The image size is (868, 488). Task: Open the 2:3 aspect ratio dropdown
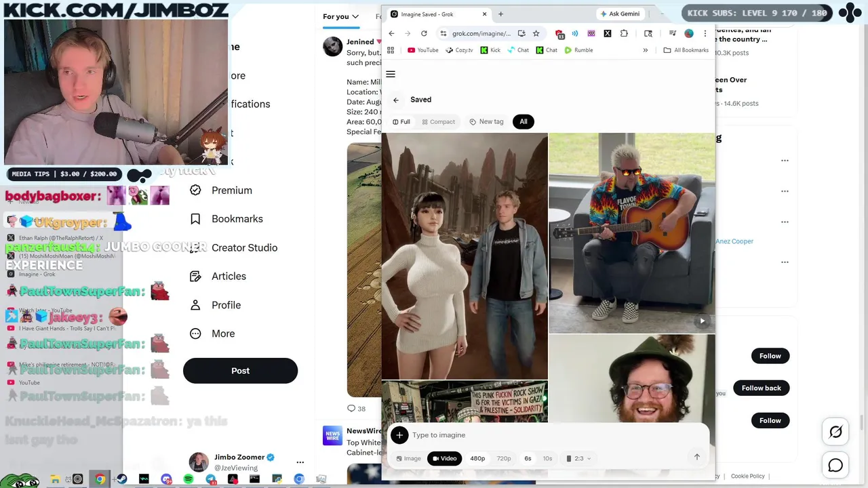578,458
